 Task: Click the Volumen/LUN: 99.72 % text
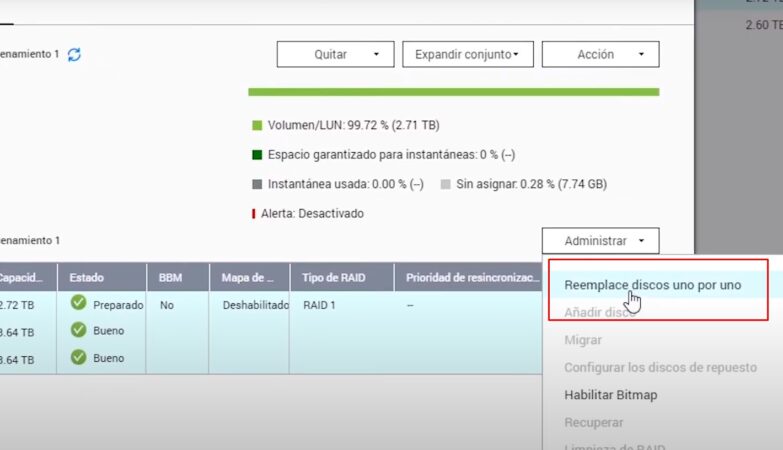[x=353, y=125]
